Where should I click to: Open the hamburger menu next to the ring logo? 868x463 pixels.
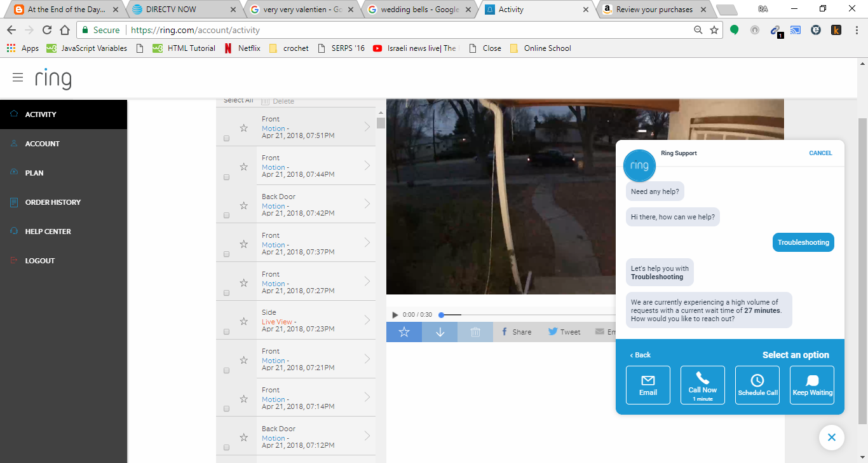[18, 78]
